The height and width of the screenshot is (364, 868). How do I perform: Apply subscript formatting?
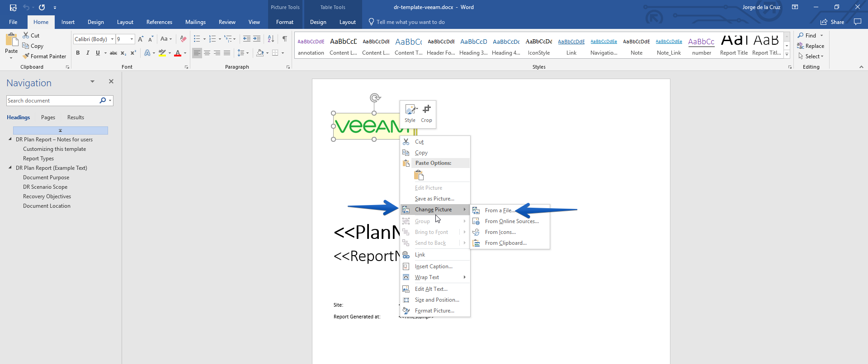123,53
